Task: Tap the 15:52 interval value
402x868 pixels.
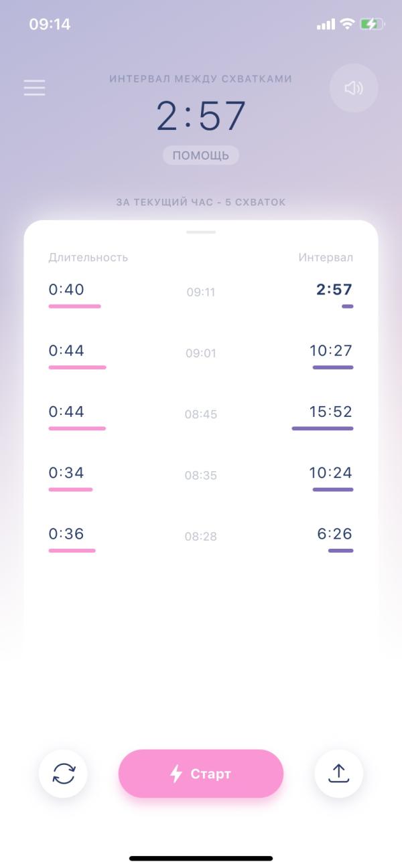Action: point(330,412)
